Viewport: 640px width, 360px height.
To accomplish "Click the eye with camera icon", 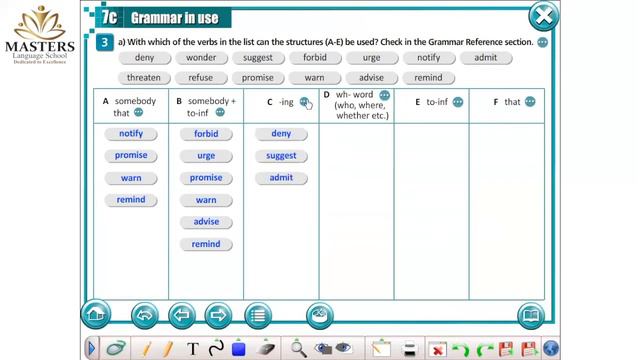I will [323, 349].
